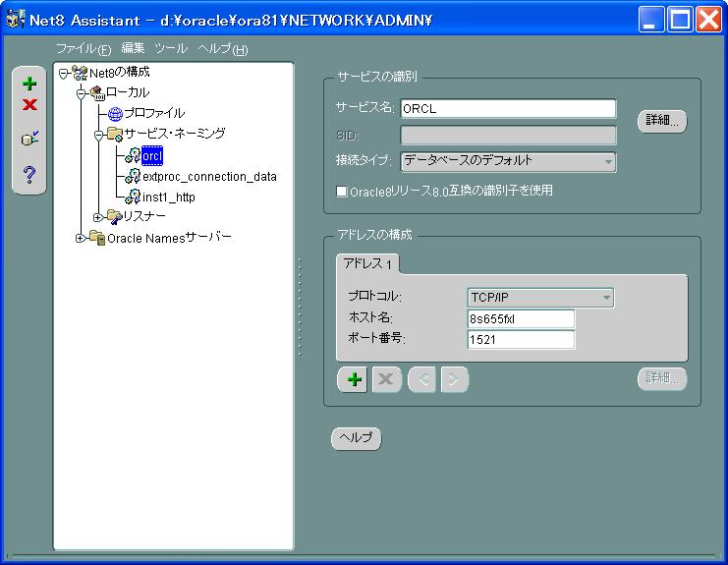Click the ローカル node icon
This screenshot has height=565, width=728.
tap(97, 92)
